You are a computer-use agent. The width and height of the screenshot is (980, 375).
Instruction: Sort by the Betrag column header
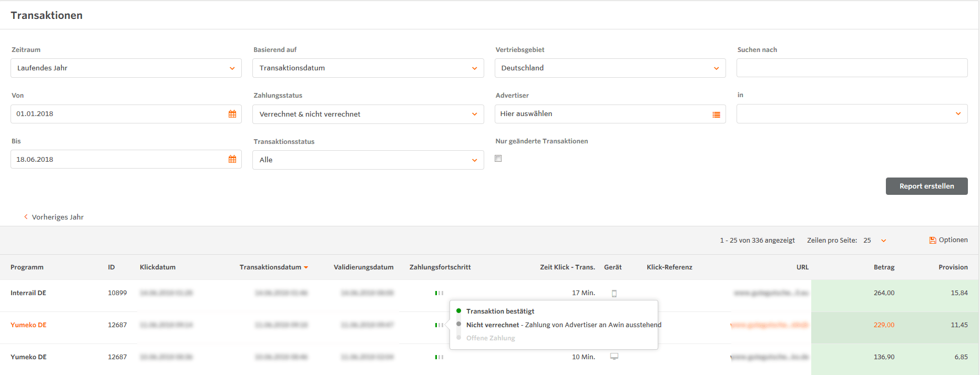pyautogui.click(x=884, y=267)
